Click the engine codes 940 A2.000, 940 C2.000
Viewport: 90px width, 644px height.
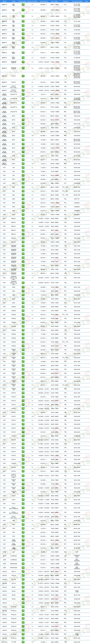(77, 112)
